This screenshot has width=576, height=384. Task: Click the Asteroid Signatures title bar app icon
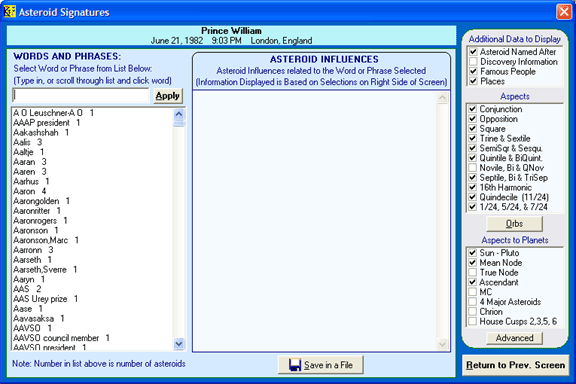10,11
